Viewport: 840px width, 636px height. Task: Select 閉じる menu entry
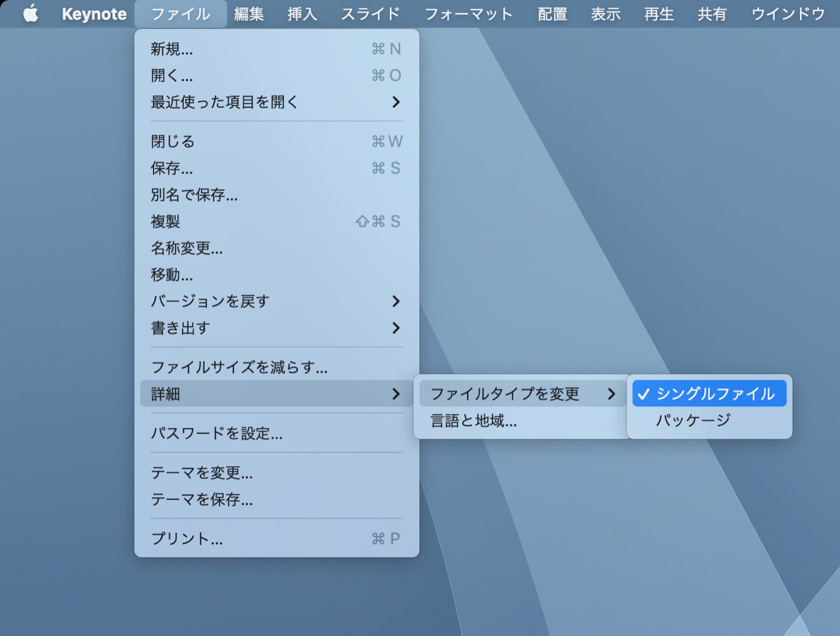tap(277, 142)
